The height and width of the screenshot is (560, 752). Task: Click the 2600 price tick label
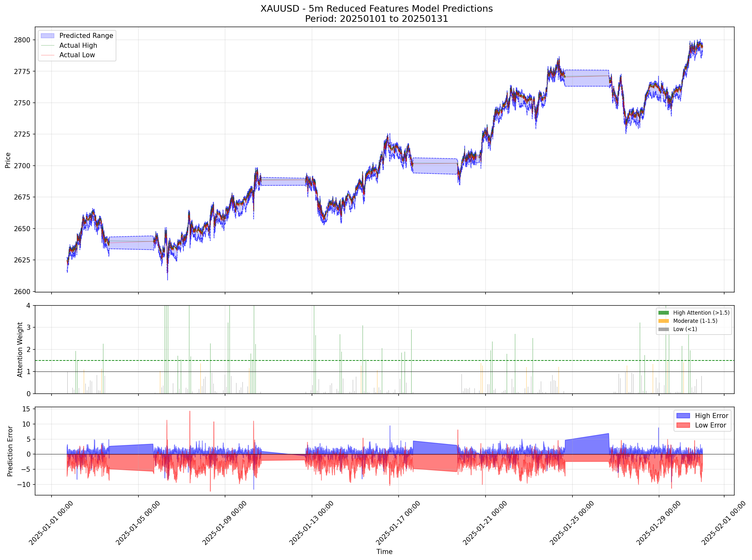pyautogui.click(x=22, y=292)
